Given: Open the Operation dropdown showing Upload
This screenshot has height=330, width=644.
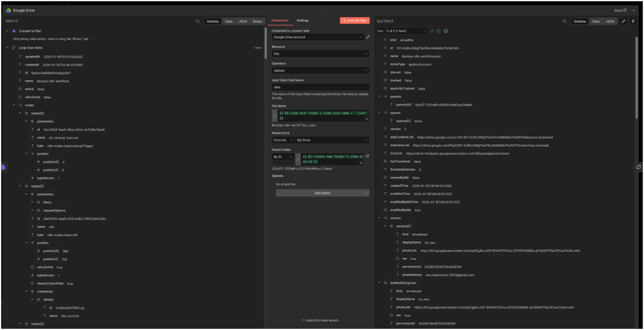Looking at the screenshot, I should coord(320,71).
